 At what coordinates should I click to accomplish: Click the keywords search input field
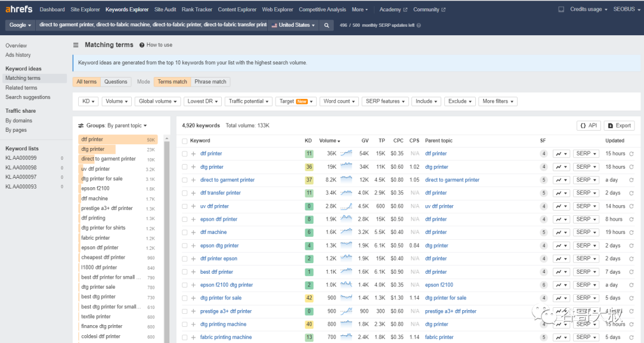[x=153, y=25]
